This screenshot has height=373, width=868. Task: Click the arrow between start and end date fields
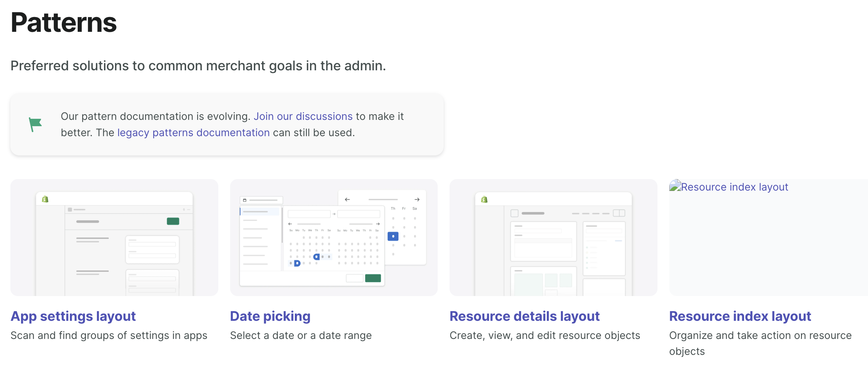tap(334, 214)
